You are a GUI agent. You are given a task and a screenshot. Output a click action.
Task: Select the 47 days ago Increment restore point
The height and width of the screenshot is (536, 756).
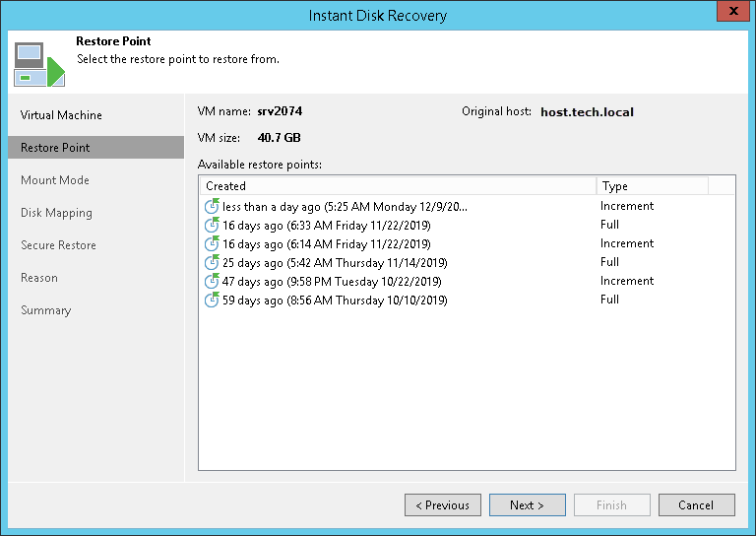(335, 282)
